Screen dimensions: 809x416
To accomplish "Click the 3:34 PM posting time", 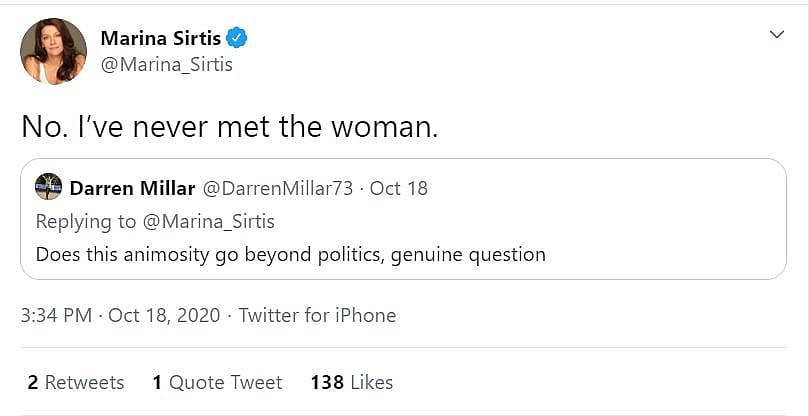I will (x=56, y=315).
